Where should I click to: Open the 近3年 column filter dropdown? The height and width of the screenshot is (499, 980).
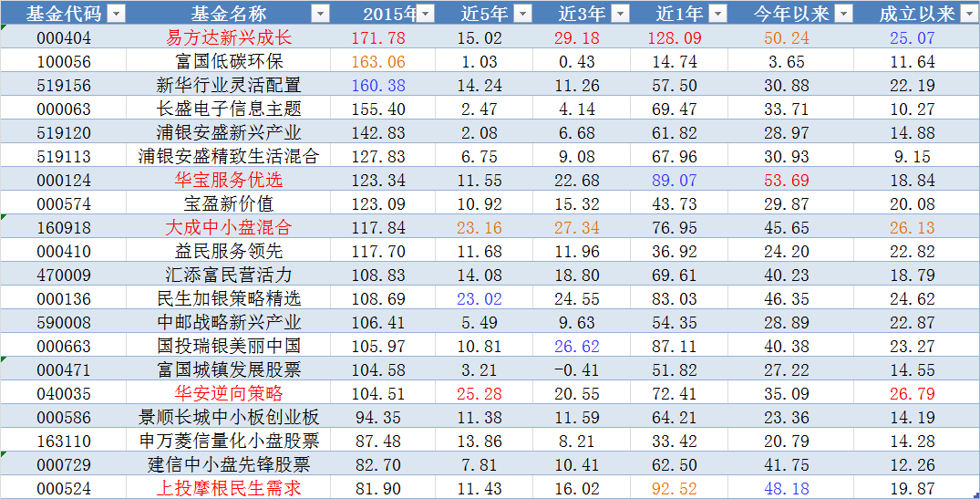pyautogui.click(x=620, y=14)
